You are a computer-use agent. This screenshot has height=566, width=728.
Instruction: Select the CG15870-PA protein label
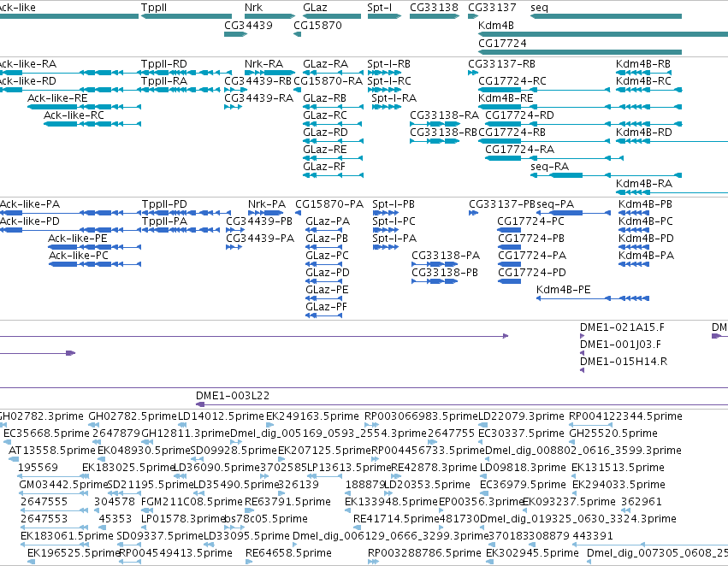pyautogui.click(x=329, y=204)
